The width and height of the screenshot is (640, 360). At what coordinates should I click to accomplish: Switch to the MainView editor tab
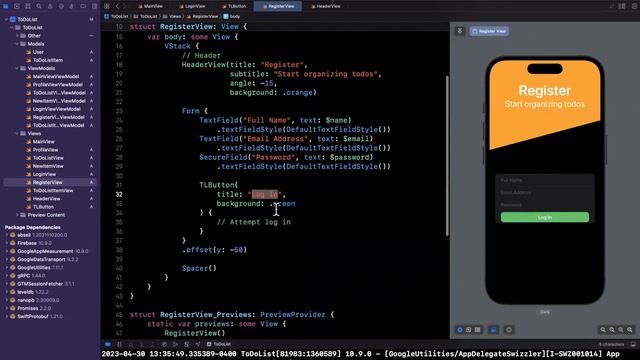151,6
